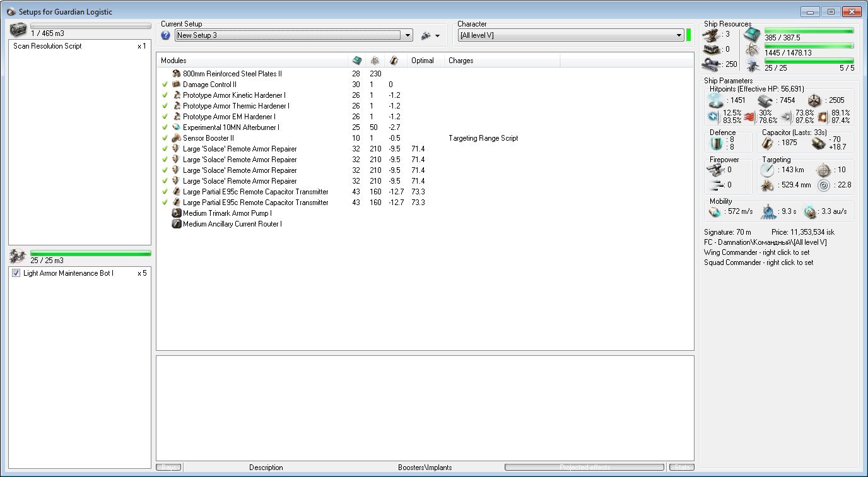Uncheck the Light Armor Maintenance Bot I checkbox
Screen dimensions: 868x477
(16, 273)
